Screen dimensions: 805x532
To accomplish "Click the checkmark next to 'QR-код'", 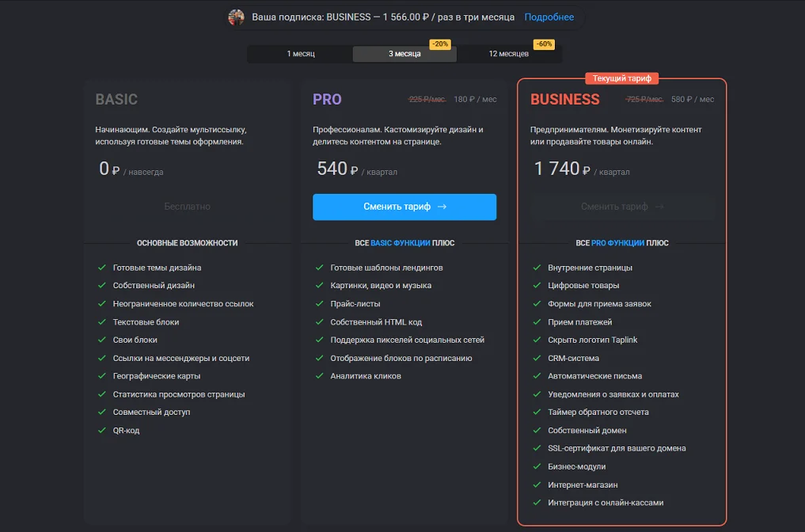I will click(102, 431).
